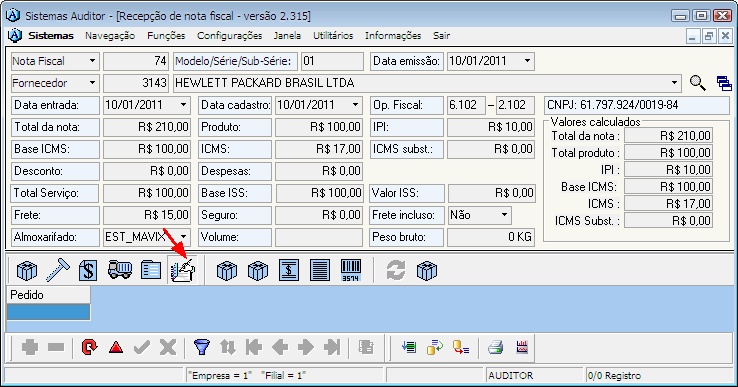Click the green list with down arrow icon
This screenshot has height=387, width=738.
click(409, 347)
